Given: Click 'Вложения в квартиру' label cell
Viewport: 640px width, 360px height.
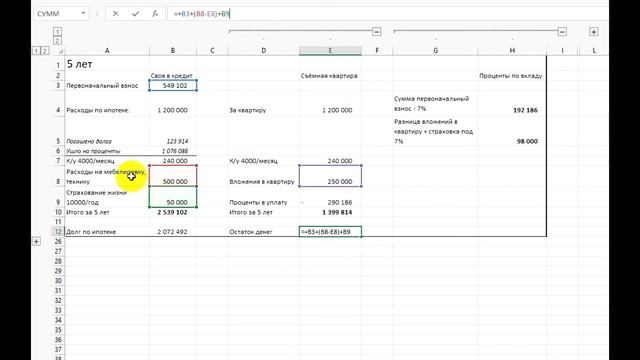Looking at the screenshot, I should point(264,176).
